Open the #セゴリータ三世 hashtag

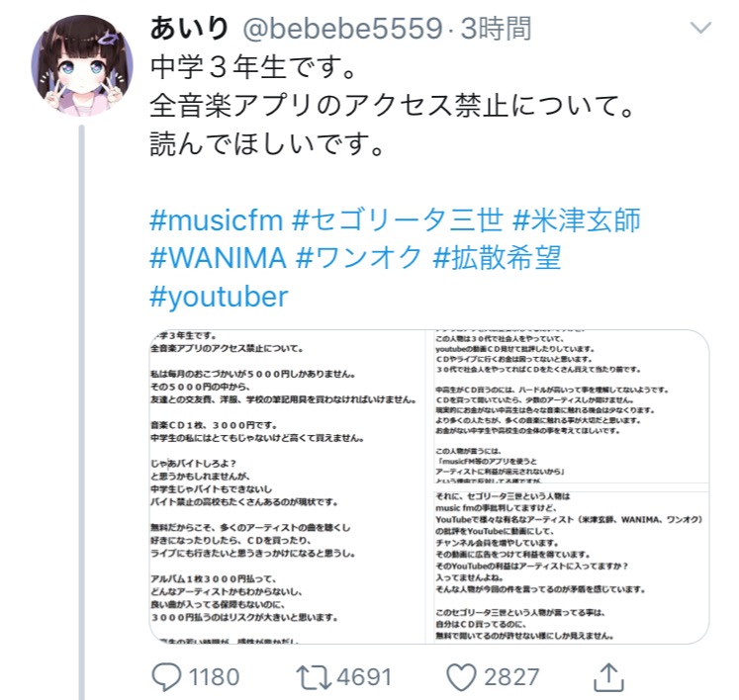(398, 220)
